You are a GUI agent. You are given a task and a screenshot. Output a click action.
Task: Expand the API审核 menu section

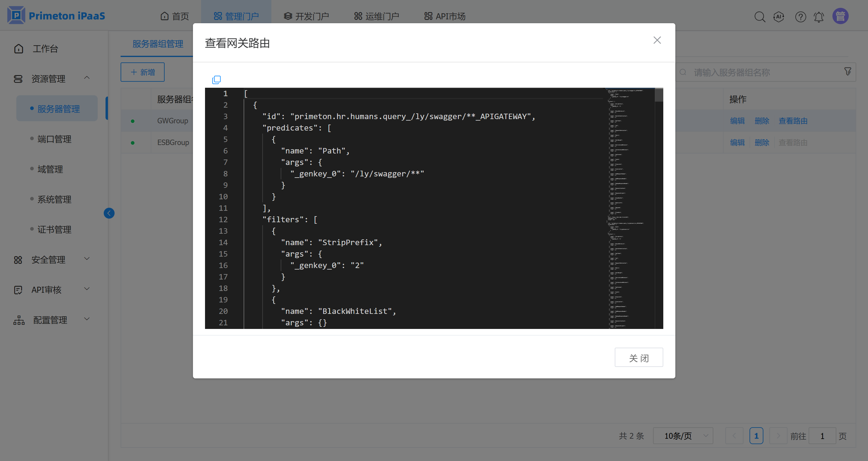(x=87, y=289)
